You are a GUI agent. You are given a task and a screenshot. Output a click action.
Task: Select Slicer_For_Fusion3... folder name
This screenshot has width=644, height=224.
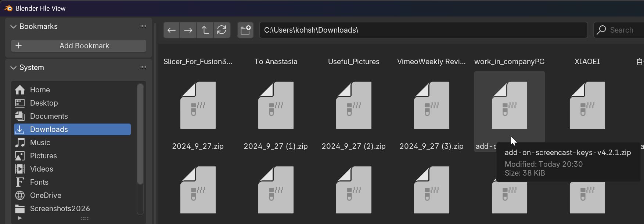(x=198, y=62)
